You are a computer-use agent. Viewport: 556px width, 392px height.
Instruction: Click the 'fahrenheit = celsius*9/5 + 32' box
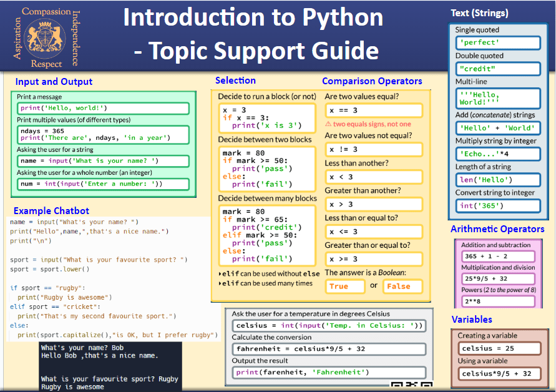pos(329,349)
